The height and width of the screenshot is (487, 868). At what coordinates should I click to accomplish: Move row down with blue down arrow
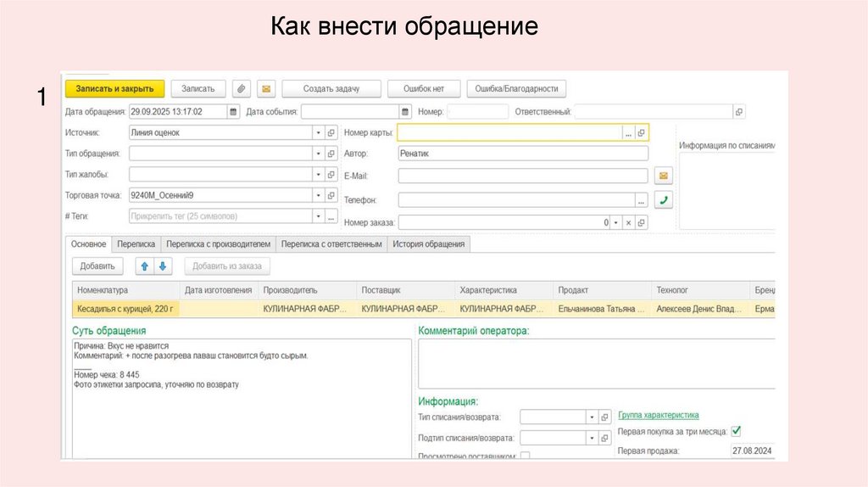[163, 266]
